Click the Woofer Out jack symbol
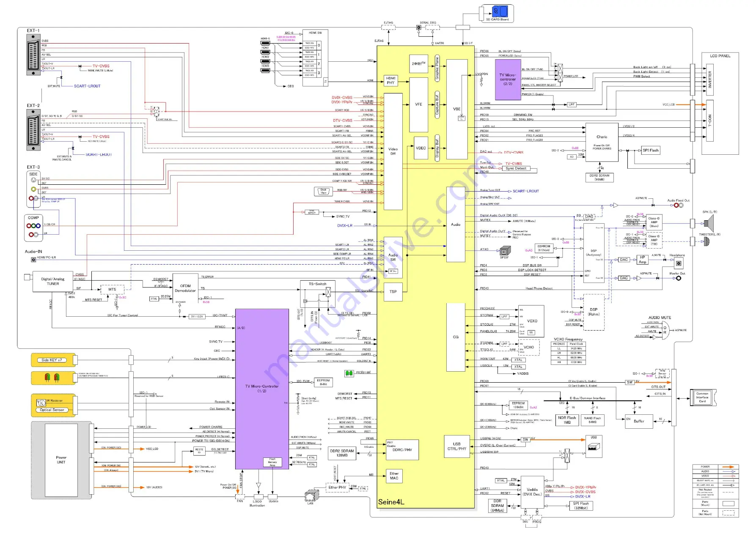The height and width of the screenshot is (534, 756). click(x=678, y=278)
